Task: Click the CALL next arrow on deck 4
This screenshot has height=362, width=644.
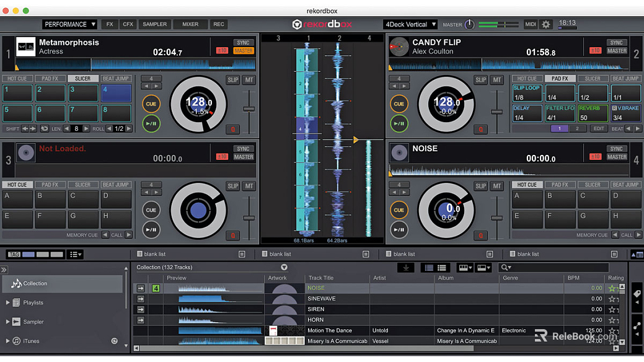Action: coord(638,235)
